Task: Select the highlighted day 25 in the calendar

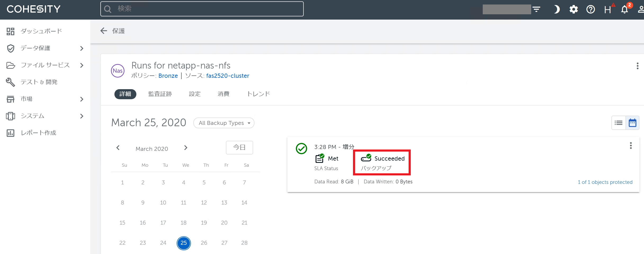Action: point(184,243)
